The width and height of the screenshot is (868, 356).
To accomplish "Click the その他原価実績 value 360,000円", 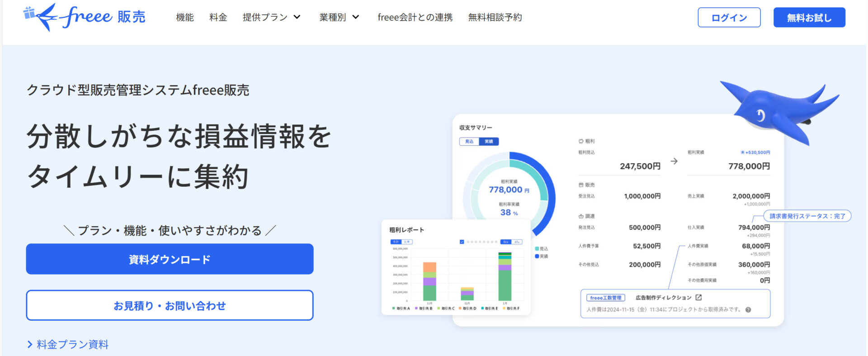I will [754, 264].
